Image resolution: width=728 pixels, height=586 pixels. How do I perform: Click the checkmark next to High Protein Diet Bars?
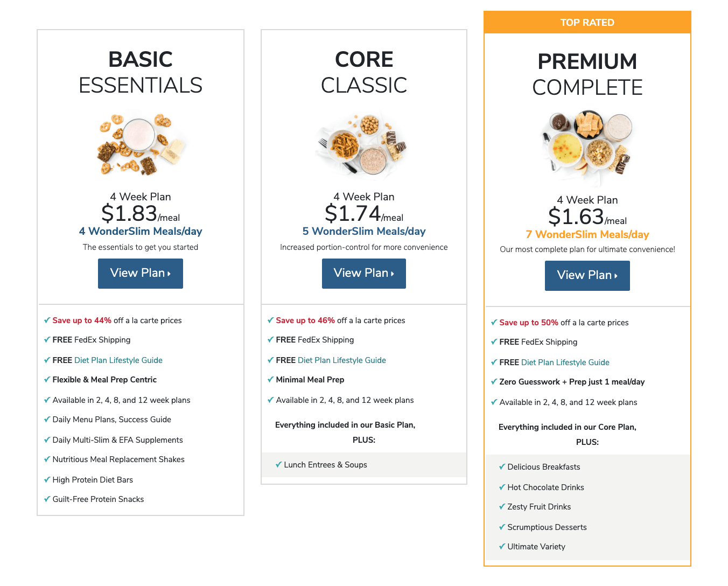tap(47, 479)
